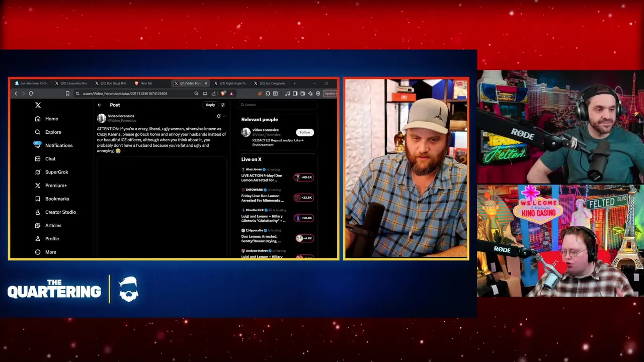Open I,Hypocrite's Don Lemon: Arrested broadcast

click(261, 239)
